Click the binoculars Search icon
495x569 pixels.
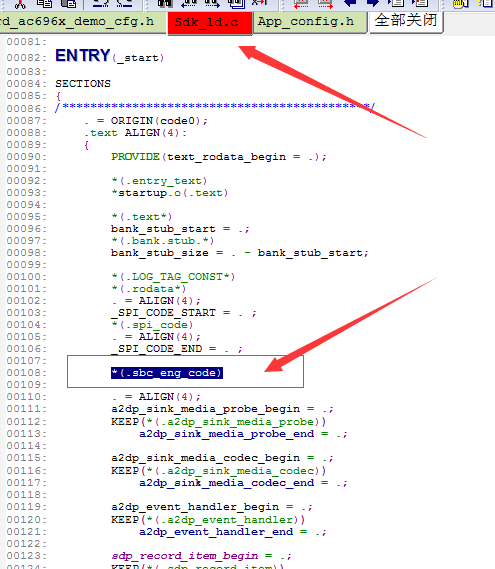(x=165, y=4)
